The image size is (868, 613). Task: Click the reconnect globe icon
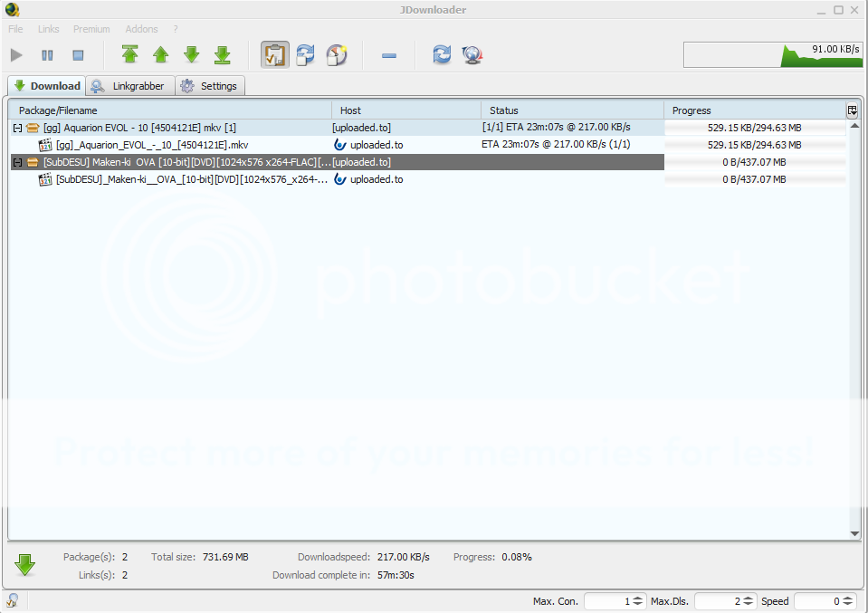tap(472, 55)
